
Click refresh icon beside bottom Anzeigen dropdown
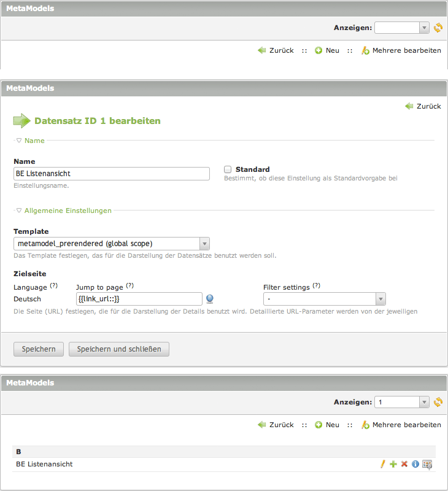pos(438,402)
